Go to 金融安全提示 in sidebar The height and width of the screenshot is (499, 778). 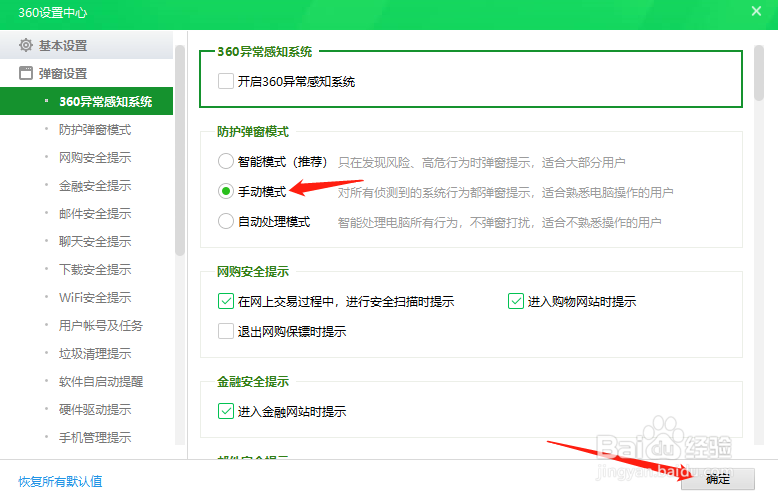click(95, 186)
